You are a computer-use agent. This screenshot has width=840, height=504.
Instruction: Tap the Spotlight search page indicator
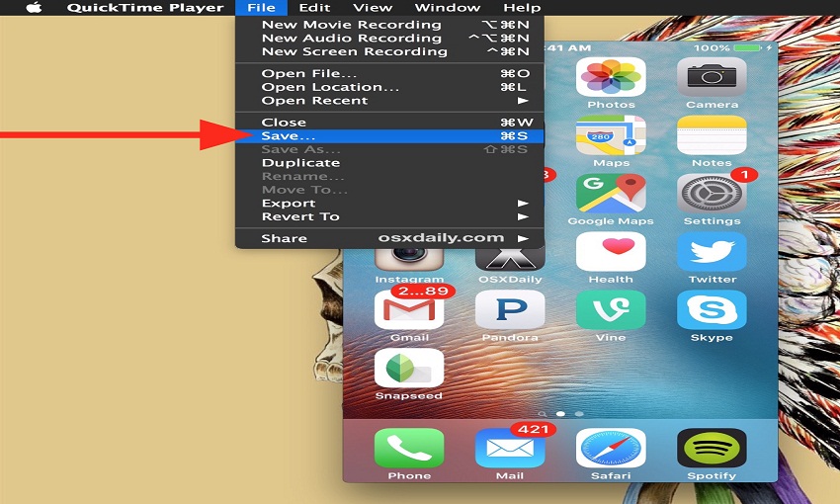[x=543, y=414]
